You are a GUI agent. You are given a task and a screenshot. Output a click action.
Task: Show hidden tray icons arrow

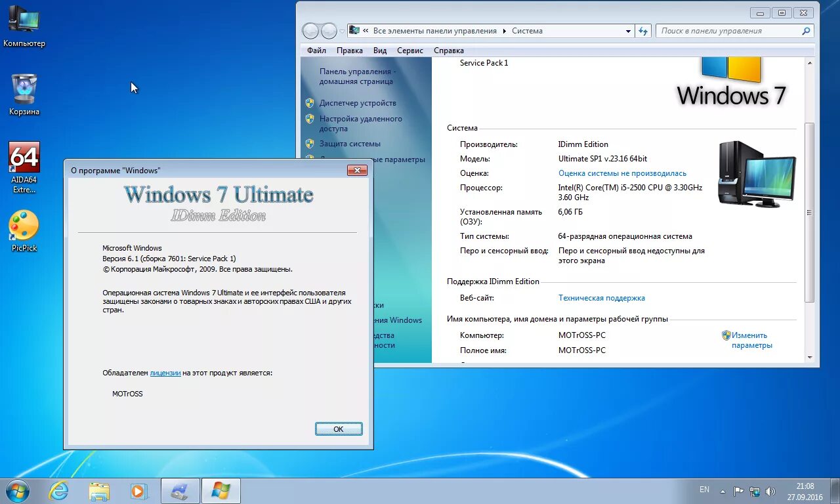(x=723, y=491)
